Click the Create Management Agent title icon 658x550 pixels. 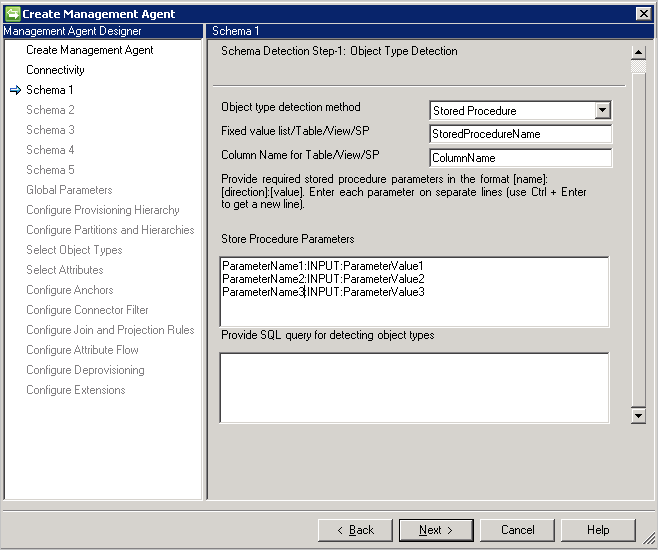[x=13, y=13]
